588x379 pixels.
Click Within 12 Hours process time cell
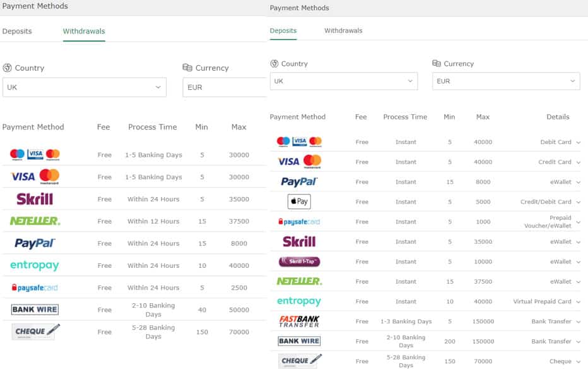tap(153, 221)
